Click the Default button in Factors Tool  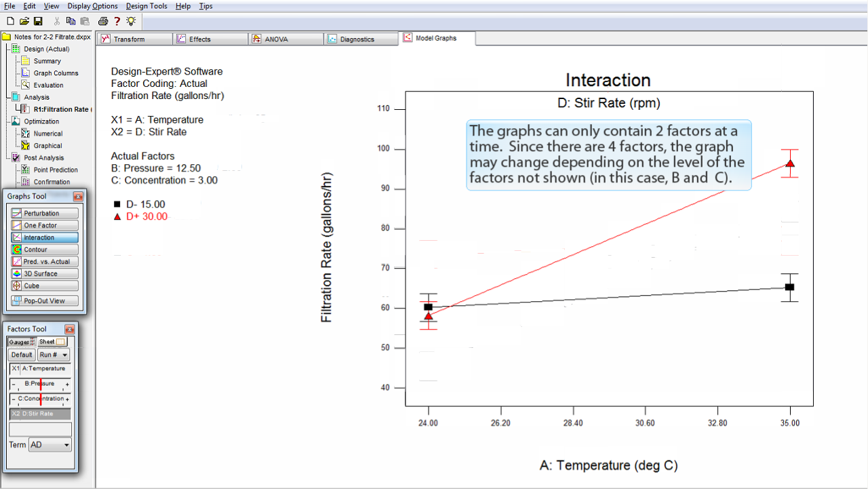click(22, 355)
